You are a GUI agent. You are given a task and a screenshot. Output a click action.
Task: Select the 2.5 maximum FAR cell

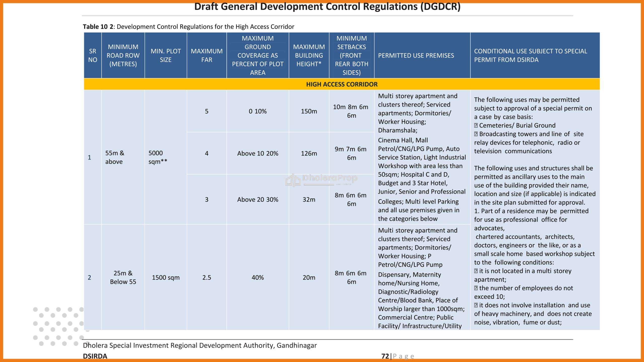click(207, 277)
